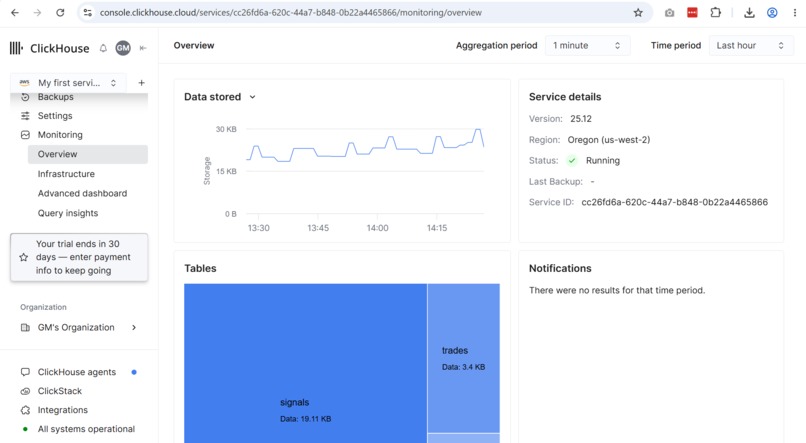The width and height of the screenshot is (806, 443).
Task: Click the Oregon (us-west-2) region value
Action: point(609,140)
